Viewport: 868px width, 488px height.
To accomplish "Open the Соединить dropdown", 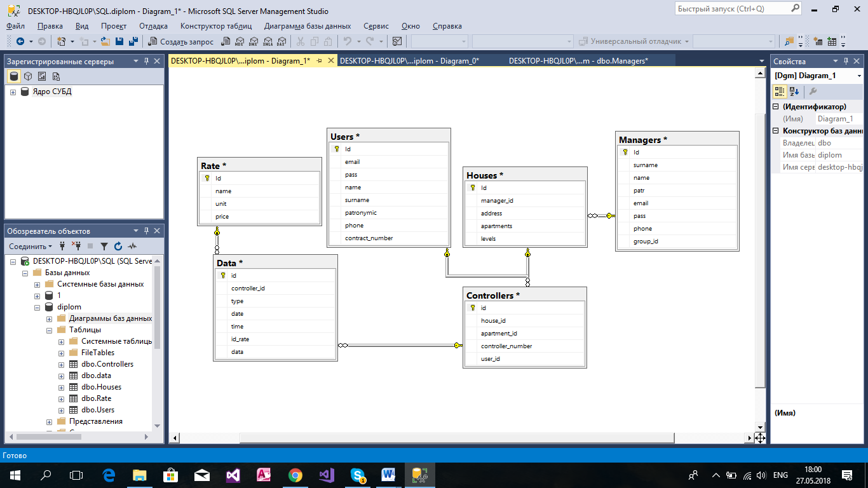I will click(x=31, y=247).
